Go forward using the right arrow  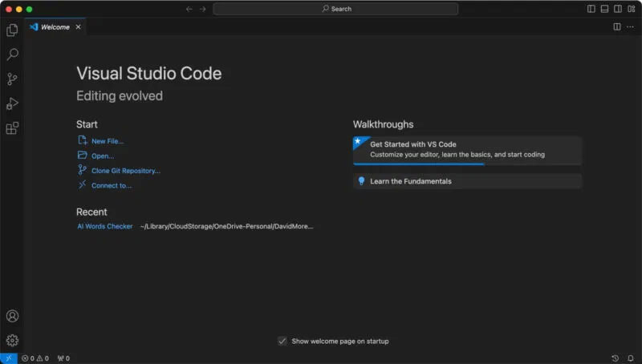(x=203, y=9)
